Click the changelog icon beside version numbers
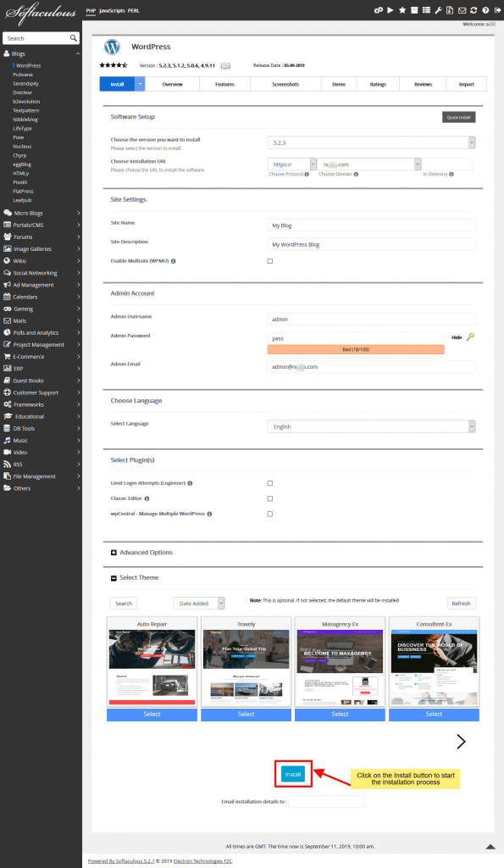 225,66
